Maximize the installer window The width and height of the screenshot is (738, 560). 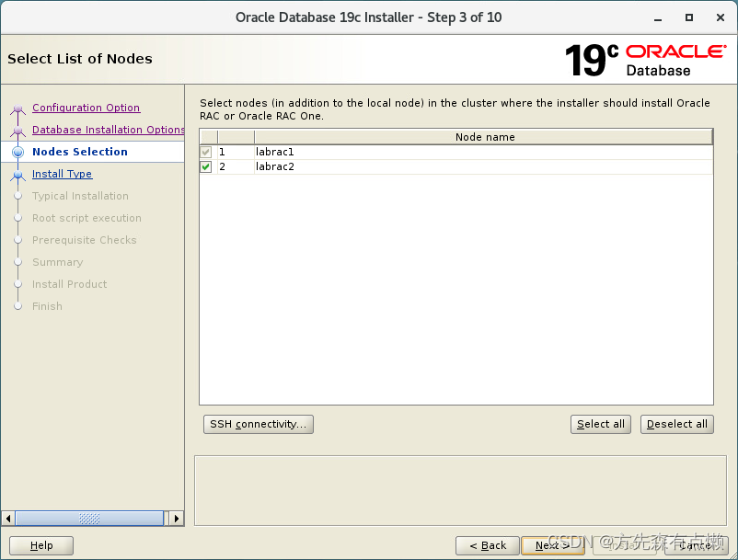tap(689, 17)
